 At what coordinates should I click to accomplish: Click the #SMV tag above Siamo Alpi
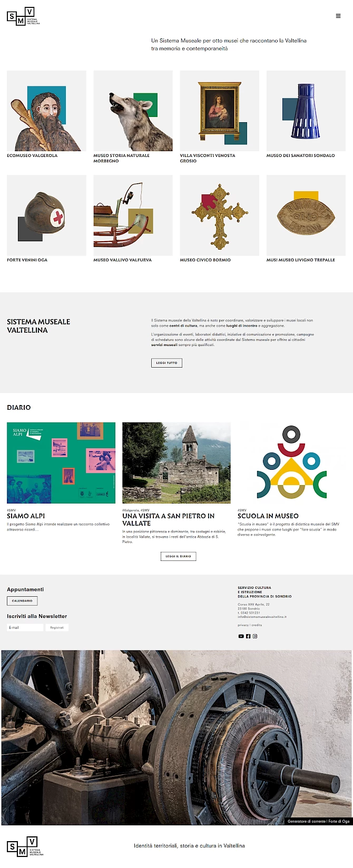[11, 510]
